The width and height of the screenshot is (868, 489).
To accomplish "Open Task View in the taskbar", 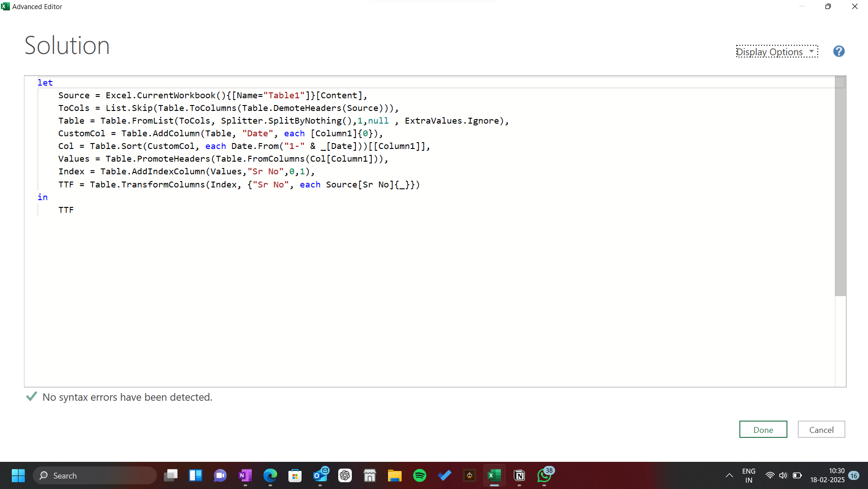I will [171, 475].
